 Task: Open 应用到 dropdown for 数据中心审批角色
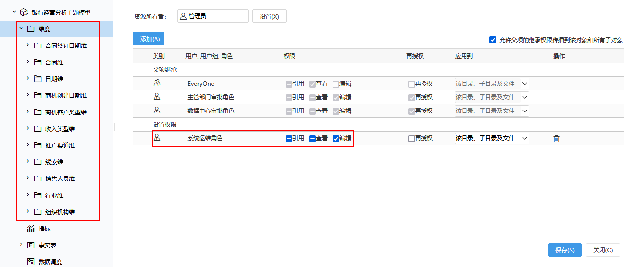click(492, 111)
